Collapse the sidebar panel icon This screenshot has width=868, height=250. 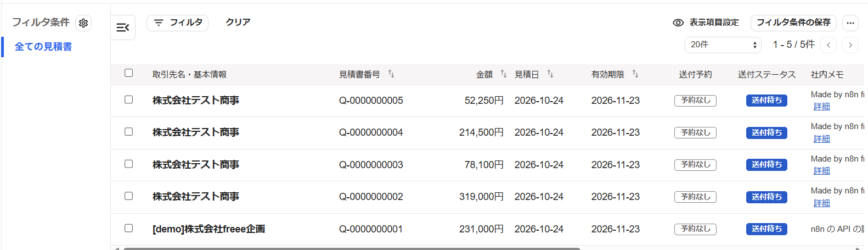tap(123, 27)
